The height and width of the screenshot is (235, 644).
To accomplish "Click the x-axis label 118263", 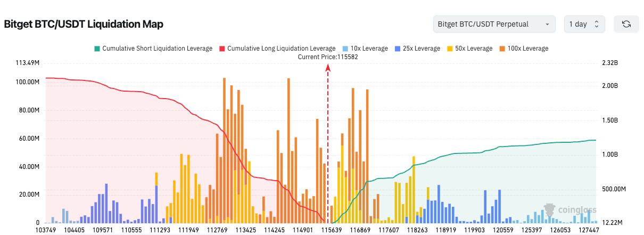I will (x=417, y=230).
